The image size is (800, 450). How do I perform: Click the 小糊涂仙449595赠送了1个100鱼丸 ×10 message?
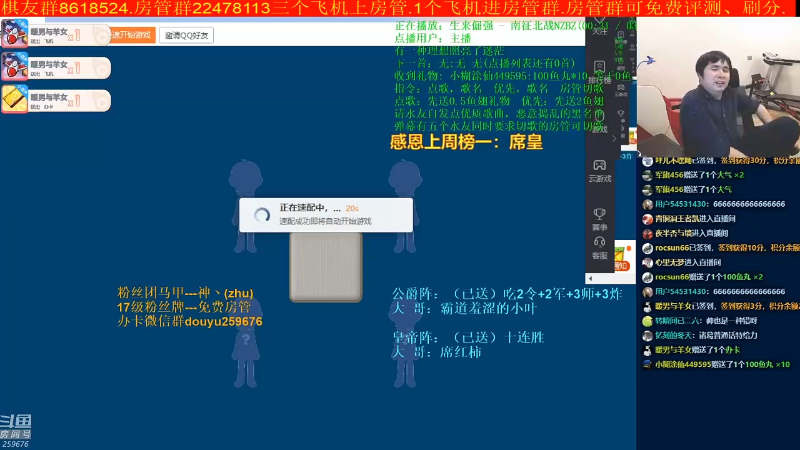(722, 365)
